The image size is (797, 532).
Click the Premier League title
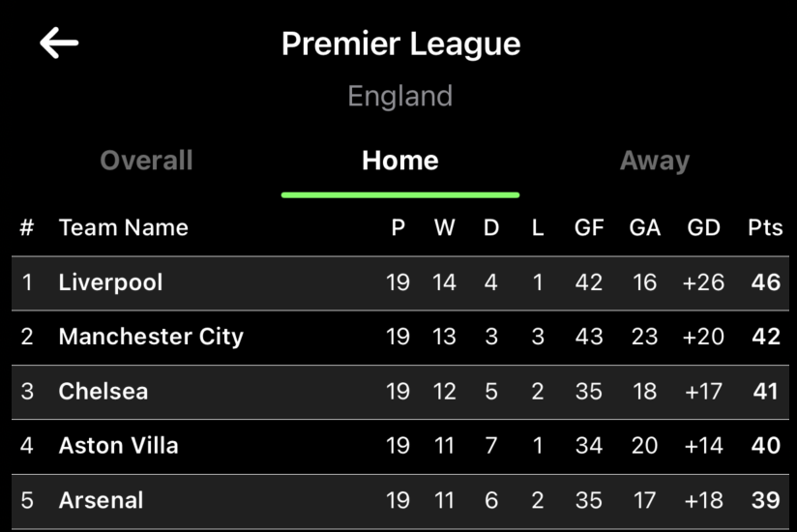(400, 44)
